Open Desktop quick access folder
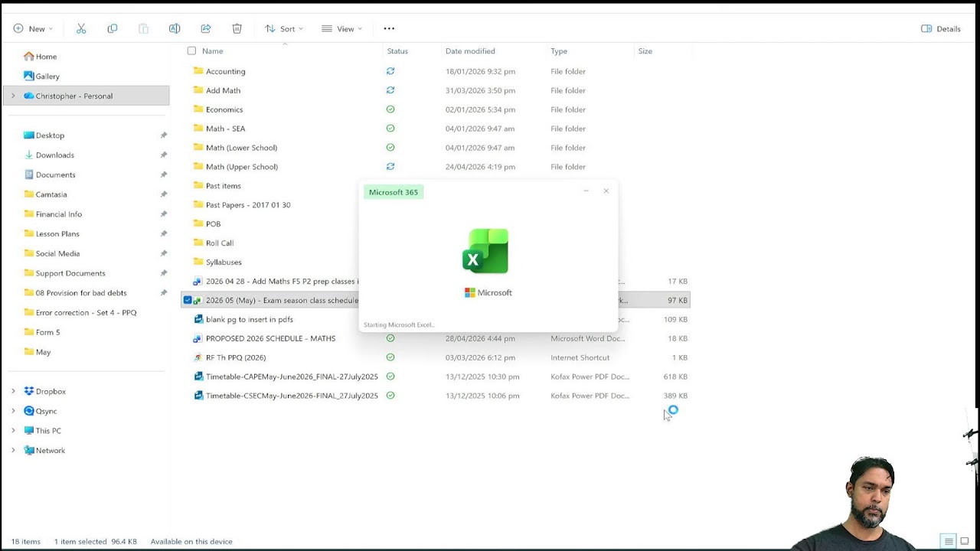The height and width of the screenshot is (551, 980). 50,135
